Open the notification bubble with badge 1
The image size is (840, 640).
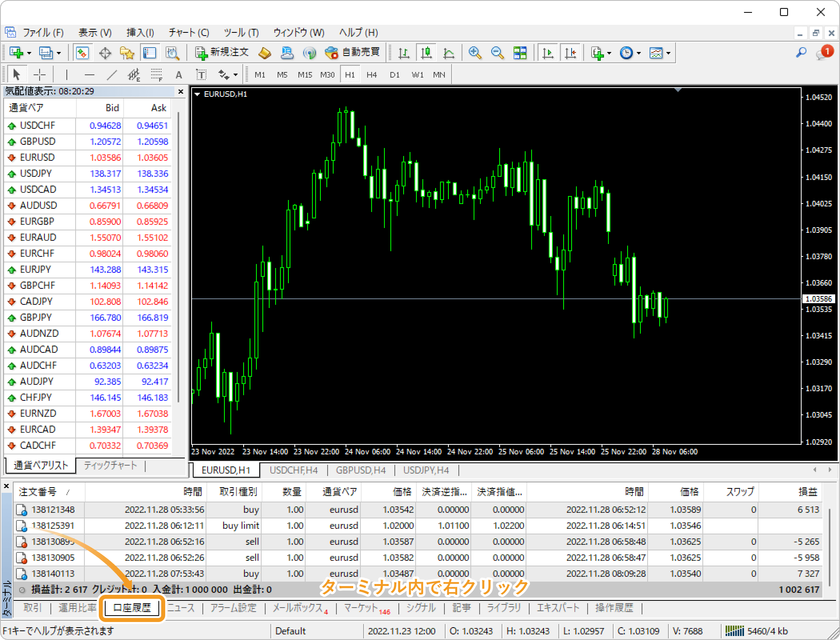pyautogui.click(x=824, y=52)
